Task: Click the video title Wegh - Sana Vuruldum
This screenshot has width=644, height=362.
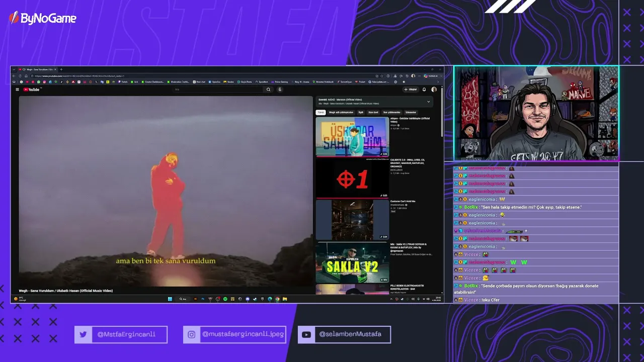Action: coord(66,291)
